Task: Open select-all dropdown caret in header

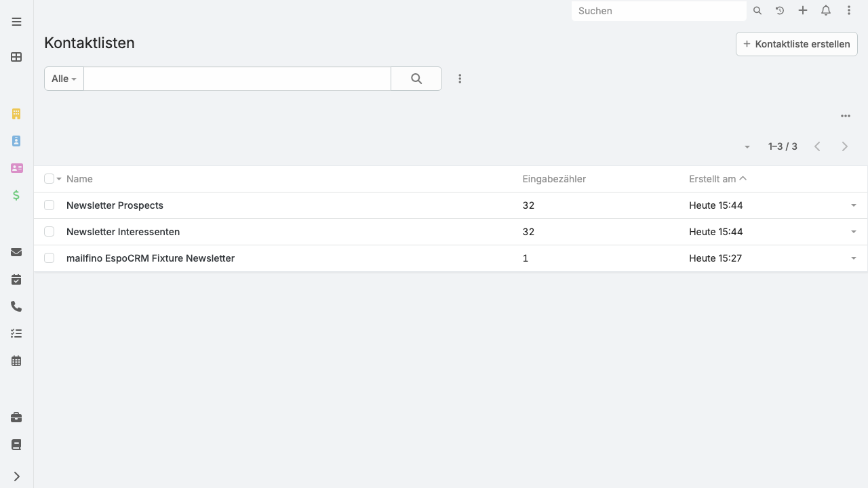Action: (59, 179)
